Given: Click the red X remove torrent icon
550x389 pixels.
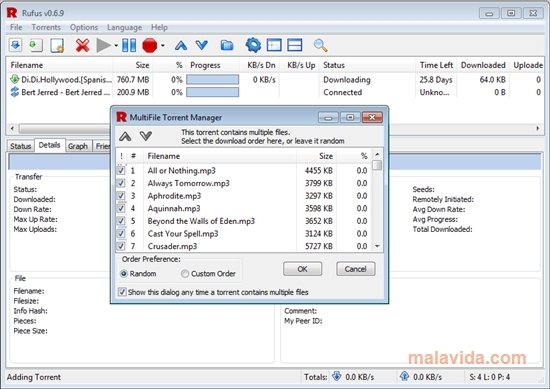Looking at the screenshot, I should coord(82,46).
